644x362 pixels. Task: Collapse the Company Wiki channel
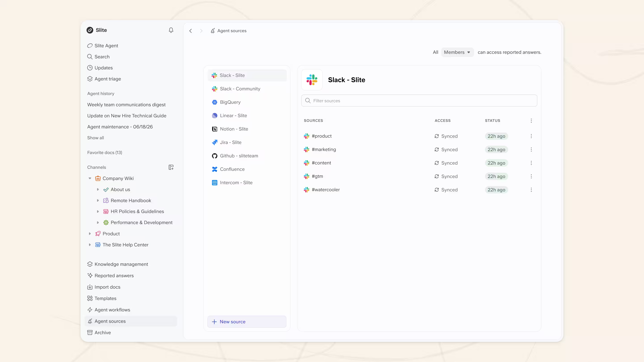coord(90,178)
